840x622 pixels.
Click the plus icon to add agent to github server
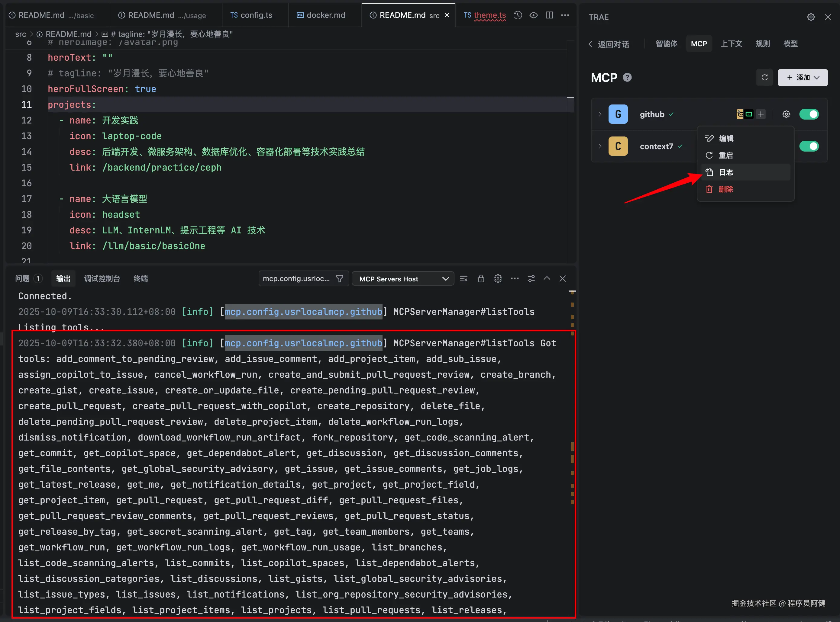click(x=761, y=114)
